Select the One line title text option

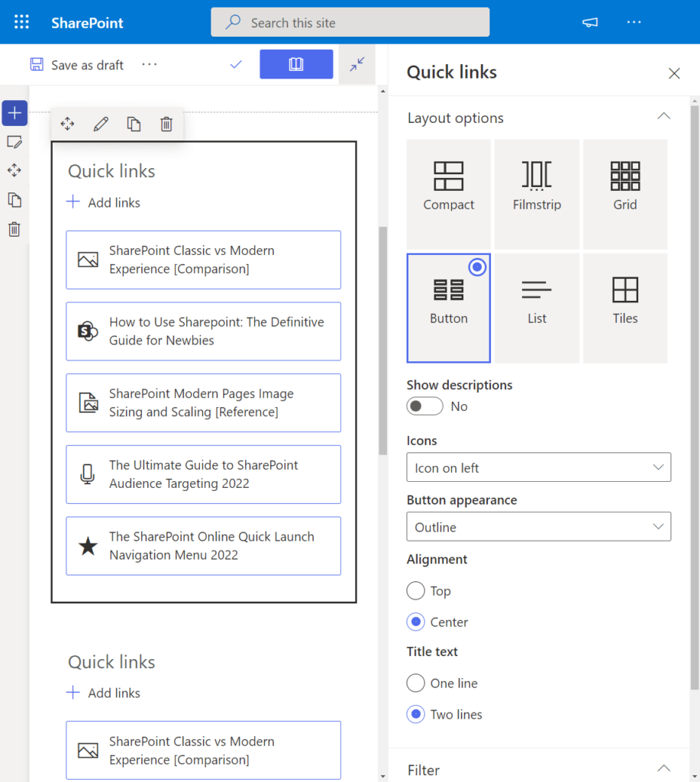tap(416, 683)
